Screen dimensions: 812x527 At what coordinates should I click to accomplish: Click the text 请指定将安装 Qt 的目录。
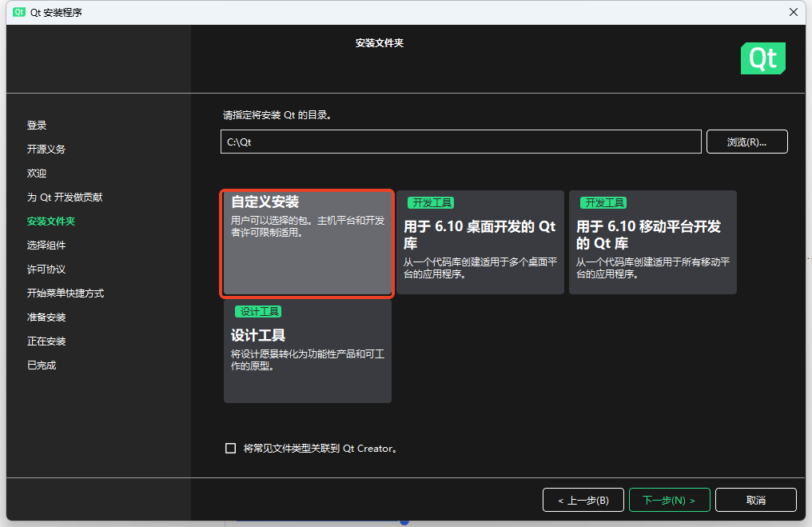(x=277, y=115)
